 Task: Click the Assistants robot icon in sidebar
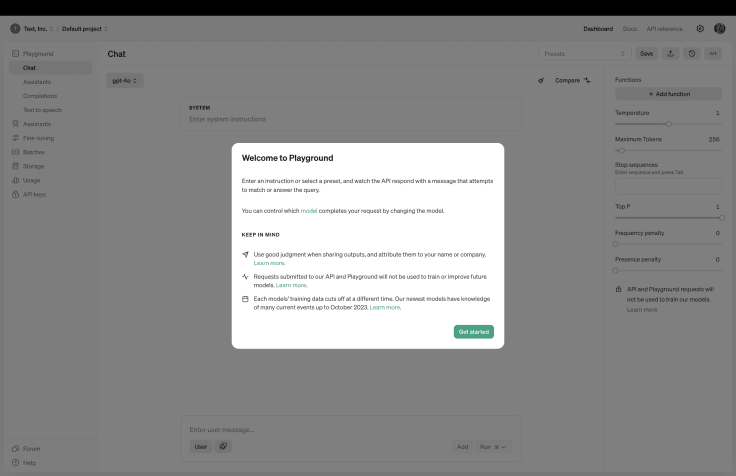click(x=15, y=124)
